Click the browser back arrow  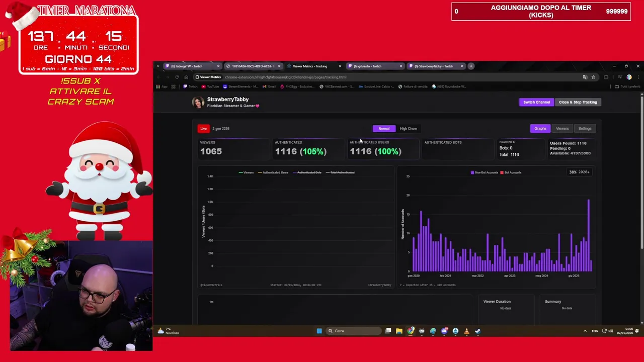(158, 77)
